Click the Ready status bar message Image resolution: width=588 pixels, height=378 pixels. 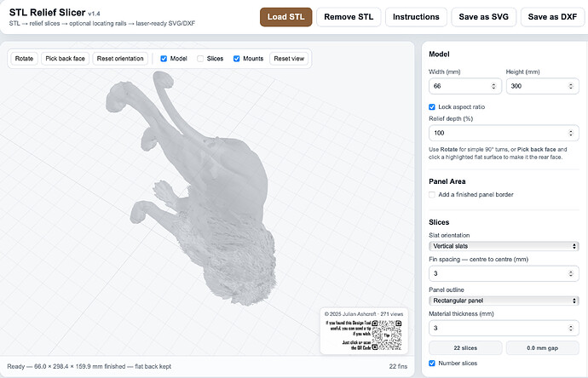89,366
